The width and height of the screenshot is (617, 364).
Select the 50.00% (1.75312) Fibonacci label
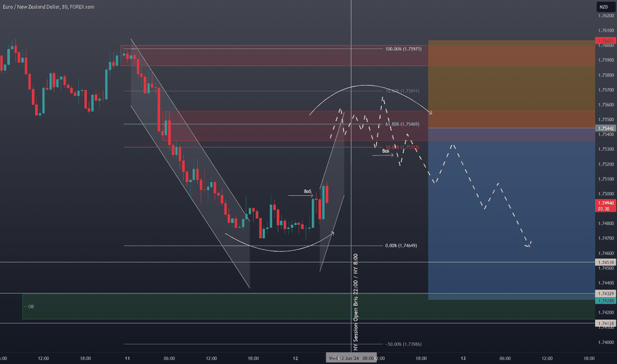402,147
